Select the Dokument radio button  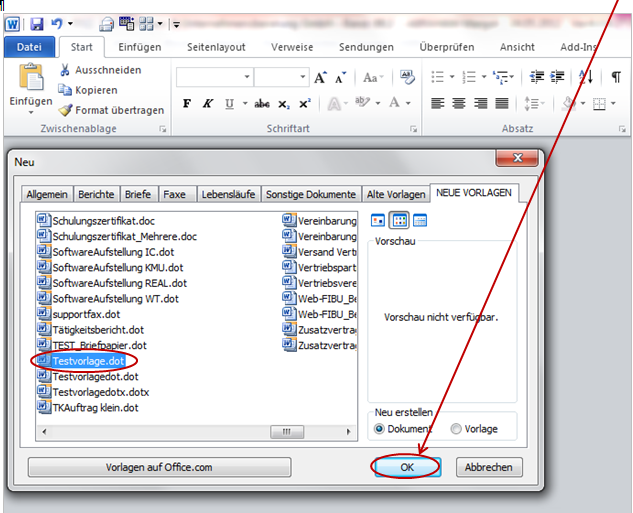[x=381, y=429]
